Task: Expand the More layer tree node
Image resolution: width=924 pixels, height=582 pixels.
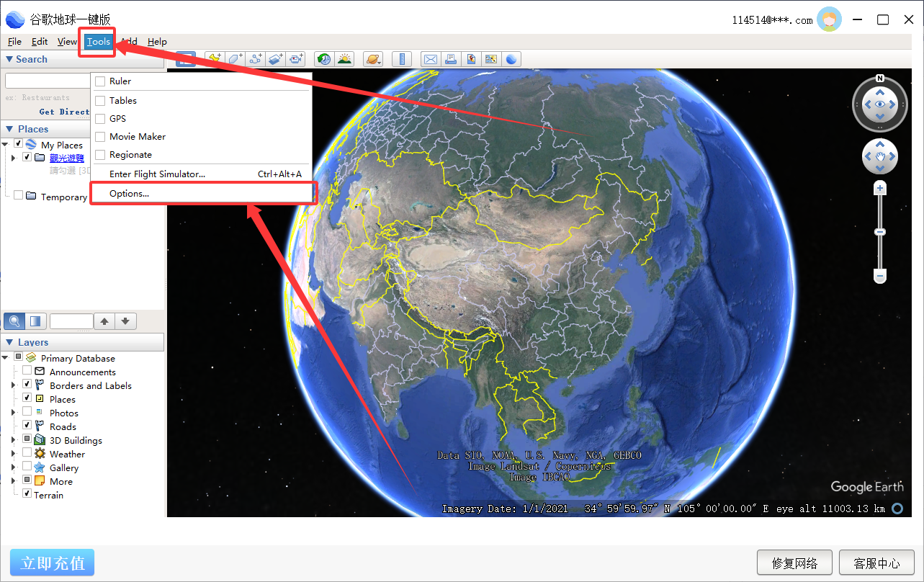Action: 14,481
